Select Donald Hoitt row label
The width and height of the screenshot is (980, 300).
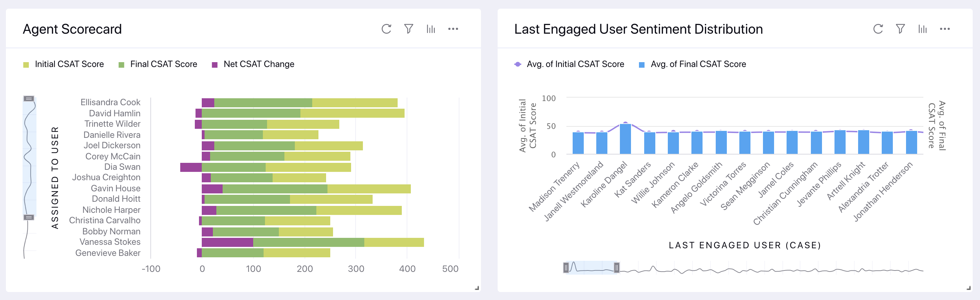pos(116,199)
